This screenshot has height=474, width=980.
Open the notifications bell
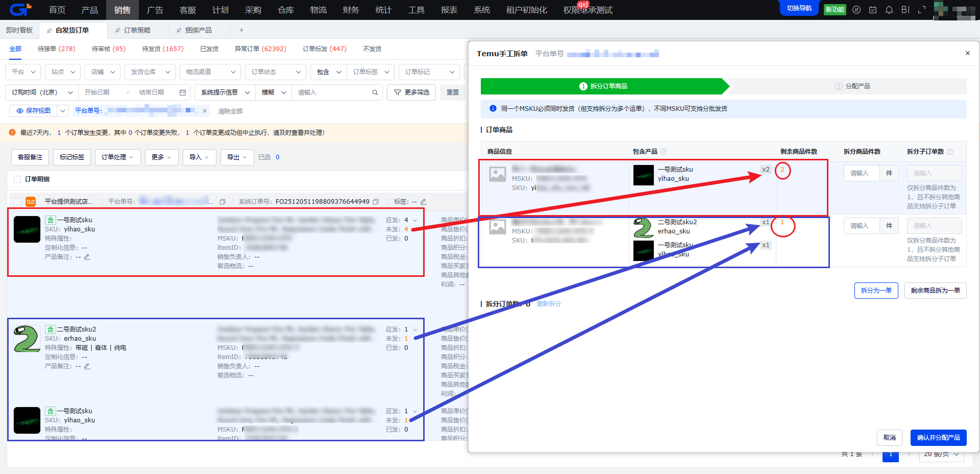tap(889, 10)
